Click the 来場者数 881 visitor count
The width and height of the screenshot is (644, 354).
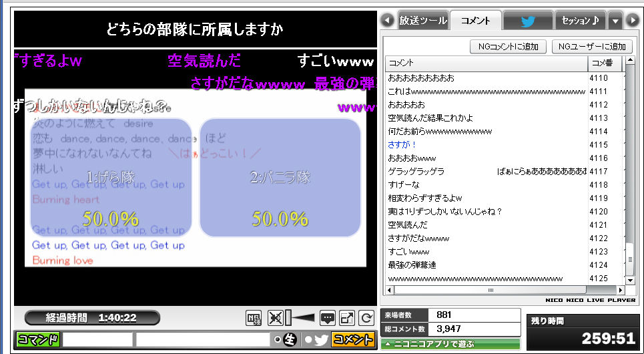point(450,315)
